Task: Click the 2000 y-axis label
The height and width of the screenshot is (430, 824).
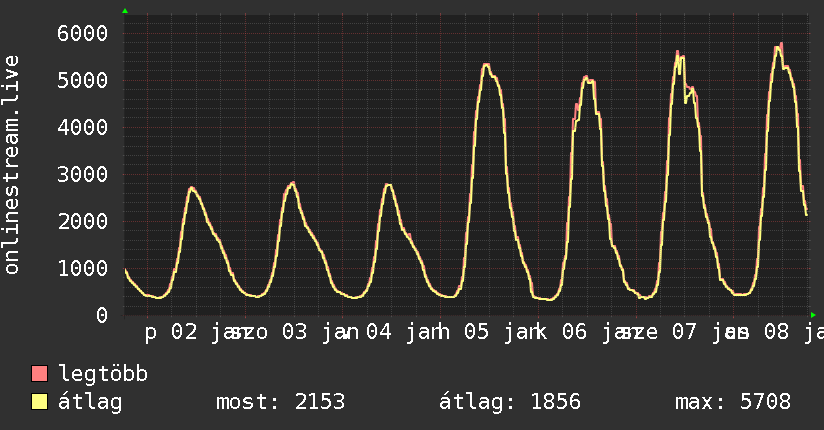Action: [x=83, y=221]
